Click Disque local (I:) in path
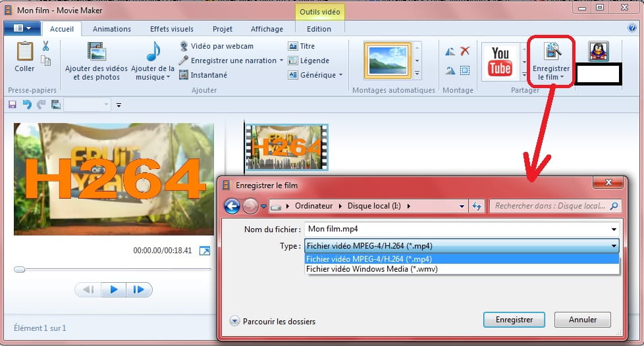644x346 pixels. [374, 206]
